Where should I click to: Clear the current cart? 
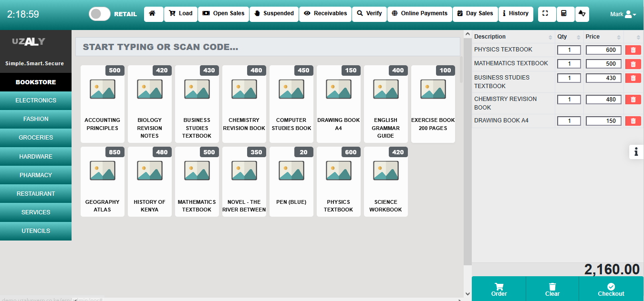pos(552,289)
